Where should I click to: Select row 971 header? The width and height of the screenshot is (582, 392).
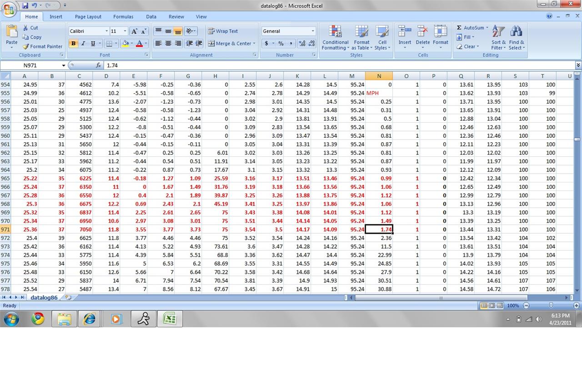[x=5, y=230]
